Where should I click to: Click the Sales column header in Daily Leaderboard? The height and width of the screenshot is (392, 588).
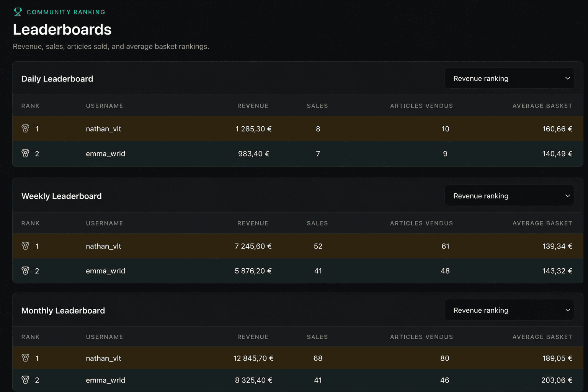point(317,106)
